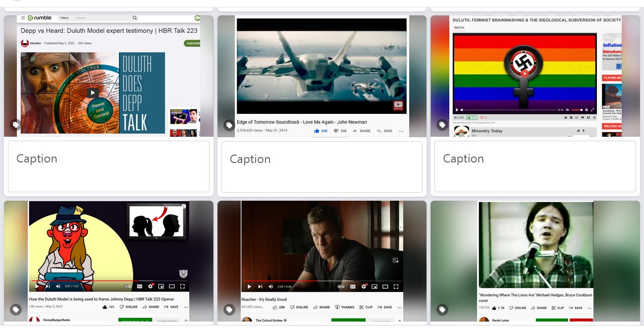Select the Depp vs Heard rumble screenshot
Viewport: 644px width, 328px height.
pos(108,76)
